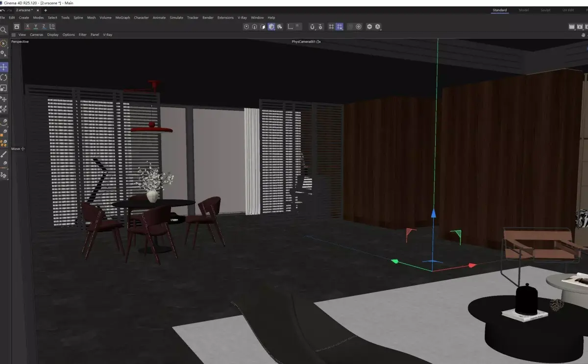The width and height of the screenshot is (588, 364).
Task: Switch to Polygons mode icon
Action: point(263,26)
